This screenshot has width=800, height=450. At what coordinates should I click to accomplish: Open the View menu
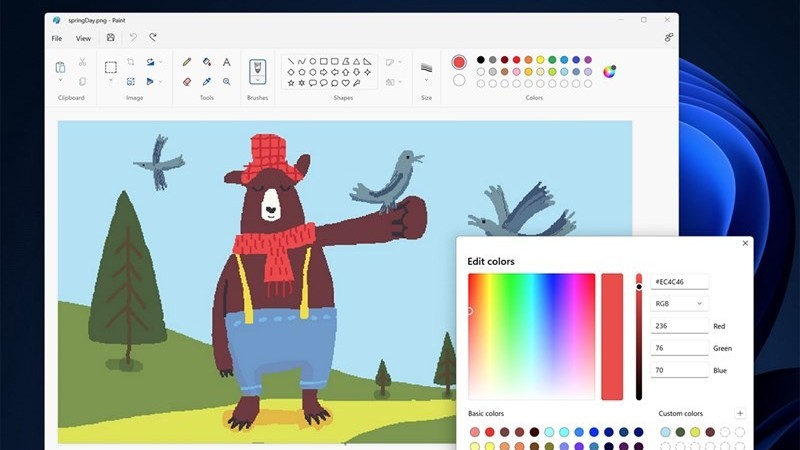[x=83, y=38]
